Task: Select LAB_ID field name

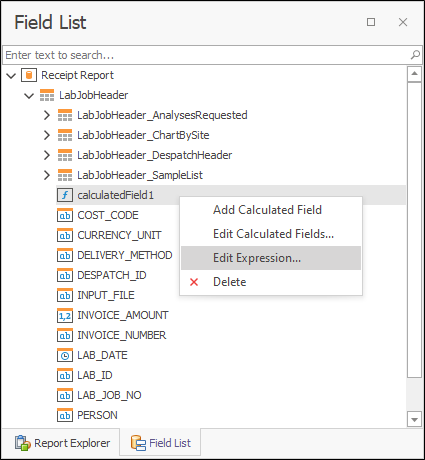Action: 95,375
